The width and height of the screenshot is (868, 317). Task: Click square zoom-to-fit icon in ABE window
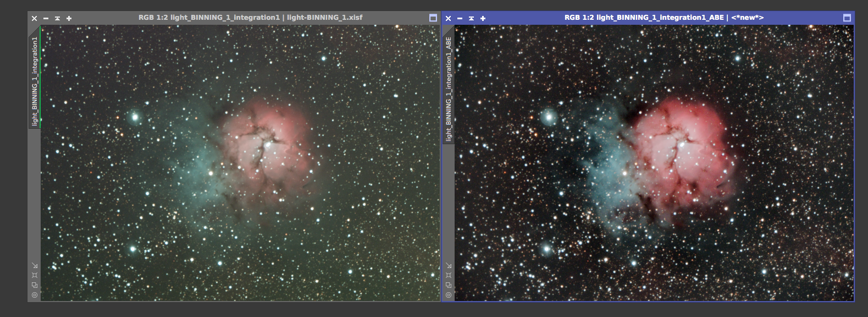(449, 275)
